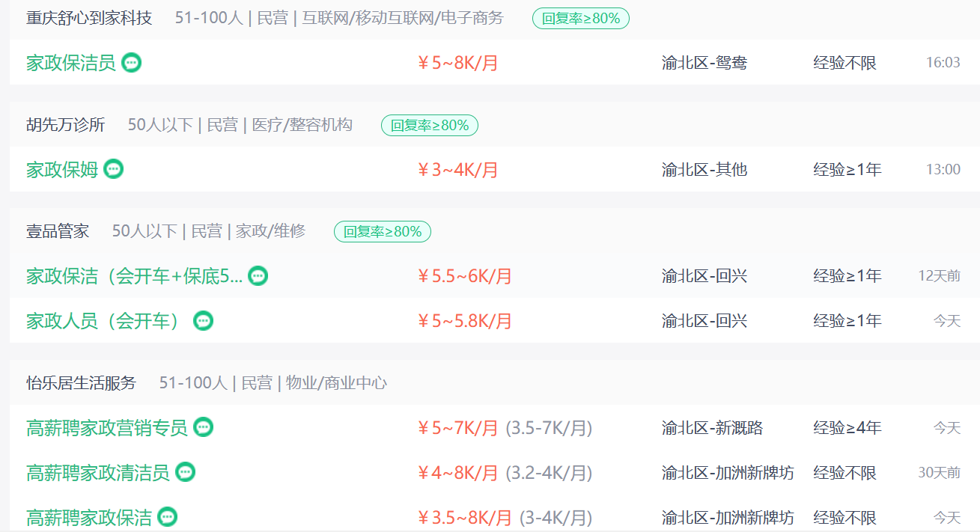Click chat bubble next to 高薪聘家政清洁员

point(186,472)
